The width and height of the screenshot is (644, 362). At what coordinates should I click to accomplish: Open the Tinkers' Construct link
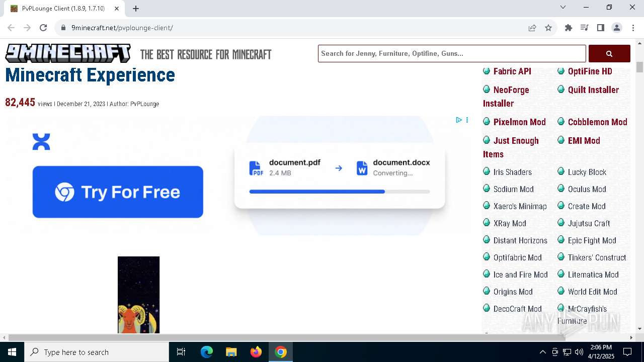click(597, 257)
